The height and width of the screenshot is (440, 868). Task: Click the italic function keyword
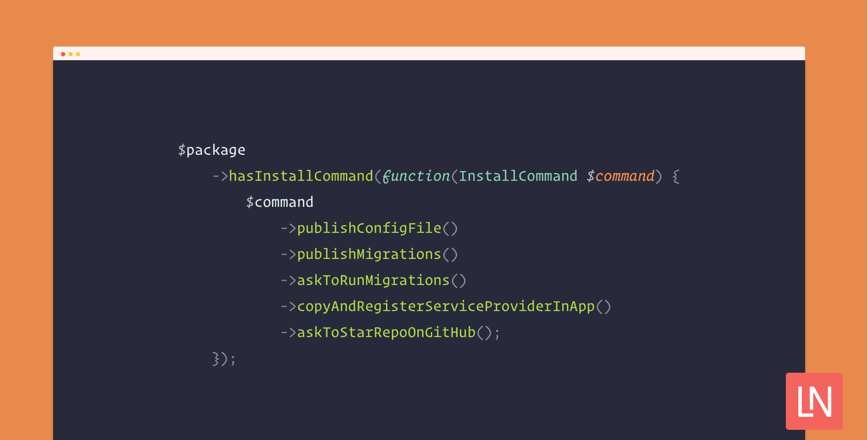coord(416,176)
